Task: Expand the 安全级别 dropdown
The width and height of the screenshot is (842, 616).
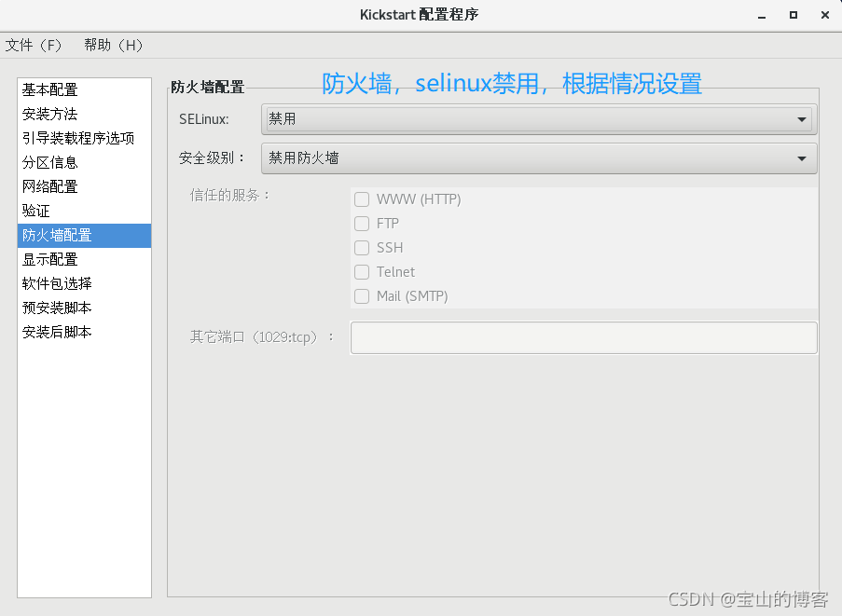Action: click(537, 158)
